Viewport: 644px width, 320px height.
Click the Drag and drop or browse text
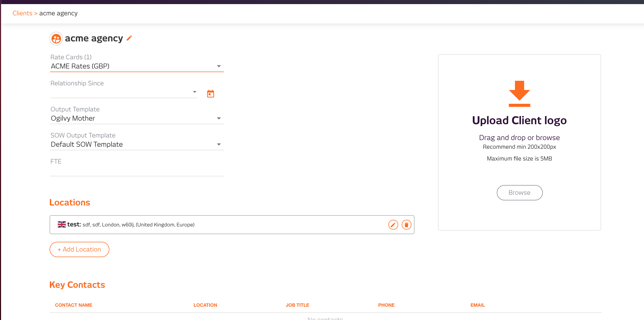pos(520,138)
